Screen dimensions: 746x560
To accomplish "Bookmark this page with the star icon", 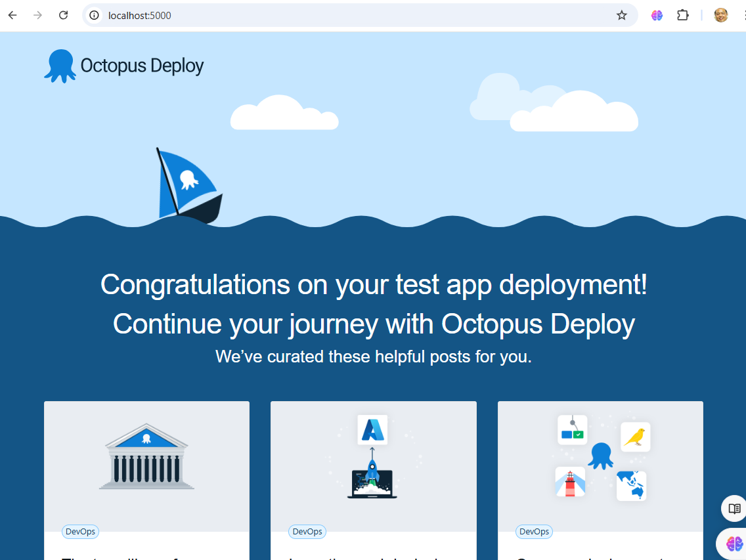I will pos(621,15).
